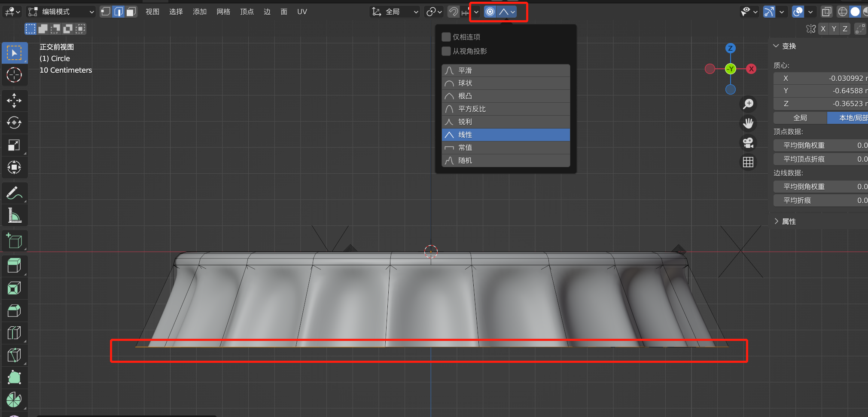Pick the Knife tool
The width and height of the screenshot is (868, 417).
(x=15, y=356)
